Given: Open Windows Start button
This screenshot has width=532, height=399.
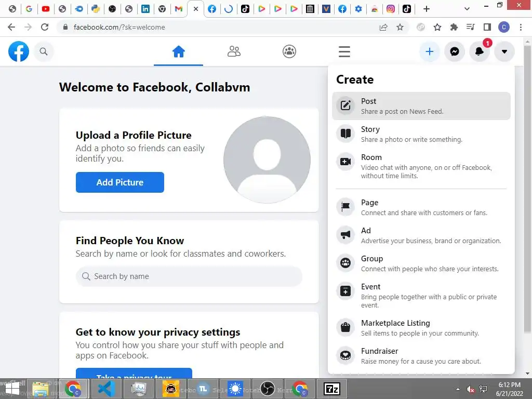Looking at the screenshot, I should (13, 389).
